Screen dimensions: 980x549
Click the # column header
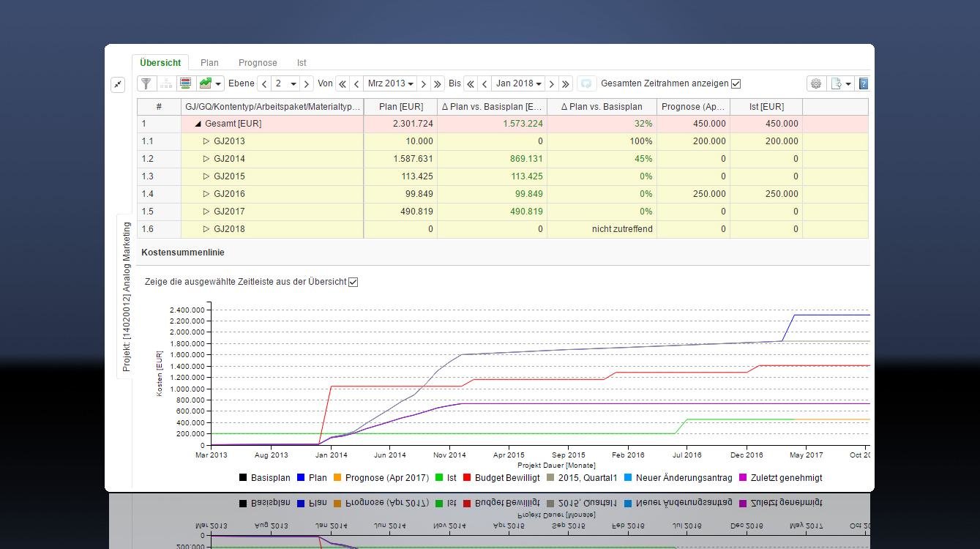point(159,107)
